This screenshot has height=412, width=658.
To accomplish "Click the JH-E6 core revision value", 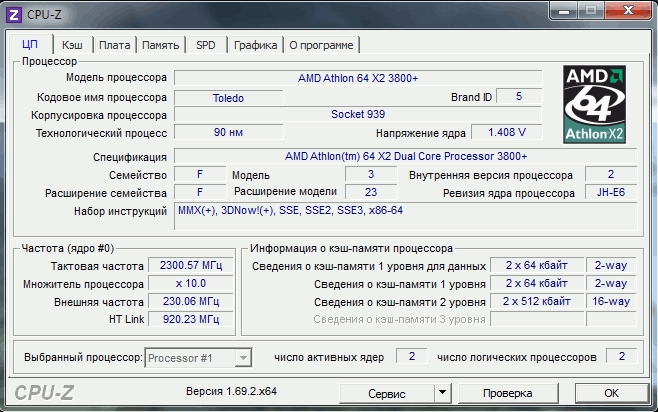I will [611, 192].
